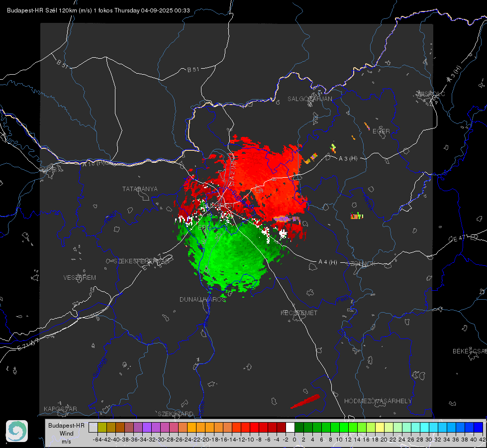Click the SZÉKESFEHÉRVÁR city label
The image size is (487, 448).
141,261
